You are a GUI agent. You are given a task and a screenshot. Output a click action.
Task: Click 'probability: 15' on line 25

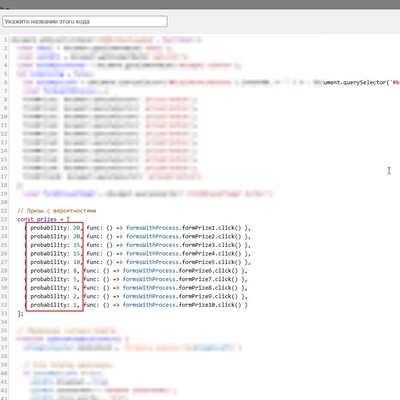click(x=55, y=245)
